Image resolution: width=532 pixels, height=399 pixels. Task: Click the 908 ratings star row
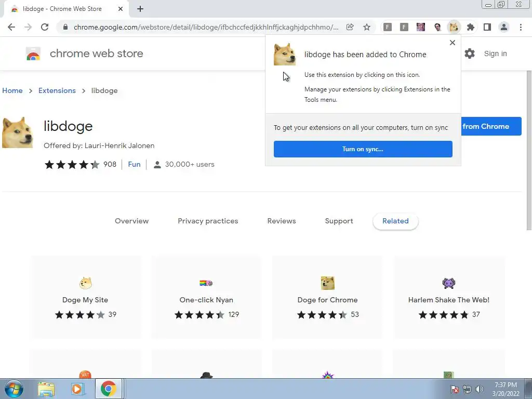click(81, 165)
